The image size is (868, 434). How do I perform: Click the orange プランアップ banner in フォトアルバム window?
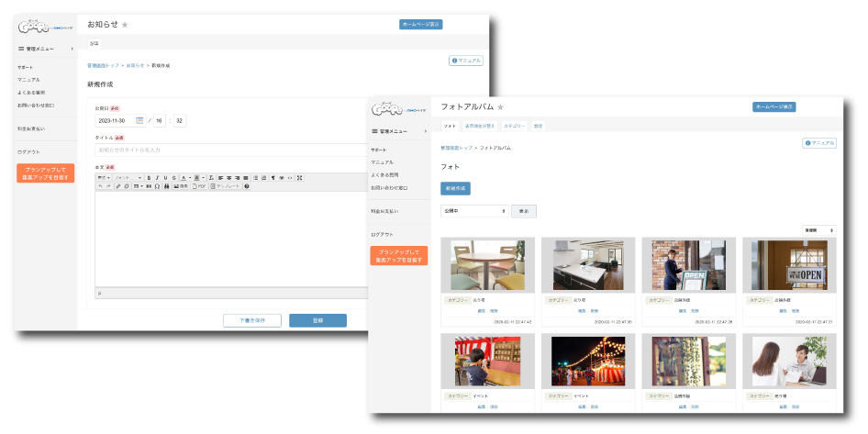tap(398, 256)
